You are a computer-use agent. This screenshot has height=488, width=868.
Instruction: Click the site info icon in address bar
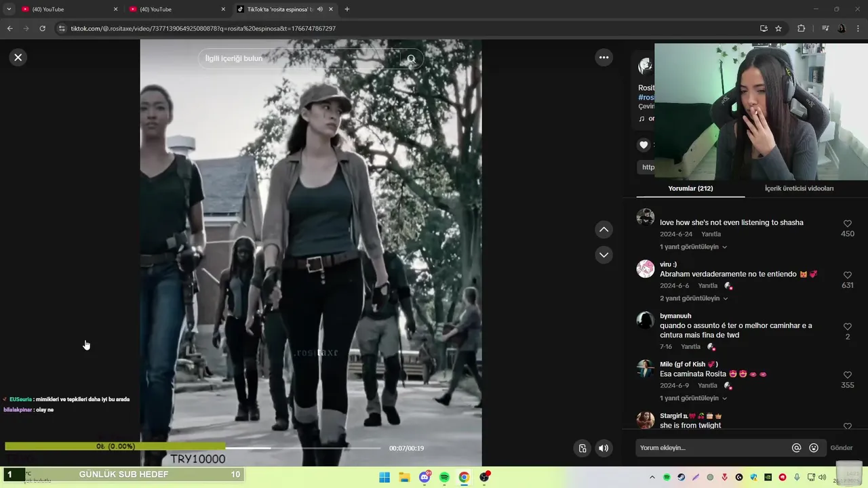click(x=62, y=28)
